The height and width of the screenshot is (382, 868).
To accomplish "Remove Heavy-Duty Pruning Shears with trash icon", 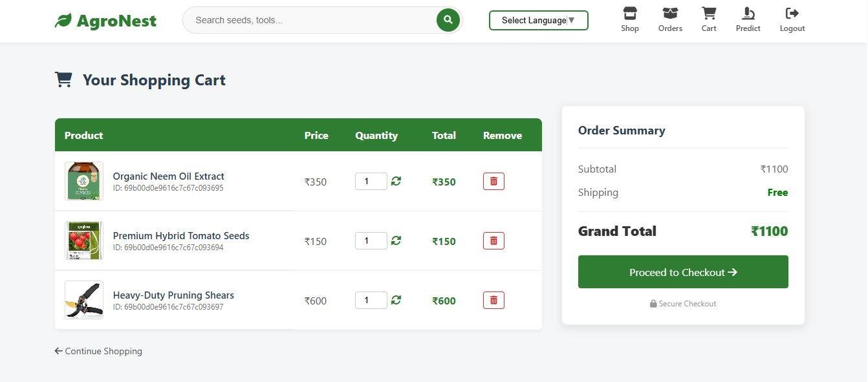I will tap(494, 301).
